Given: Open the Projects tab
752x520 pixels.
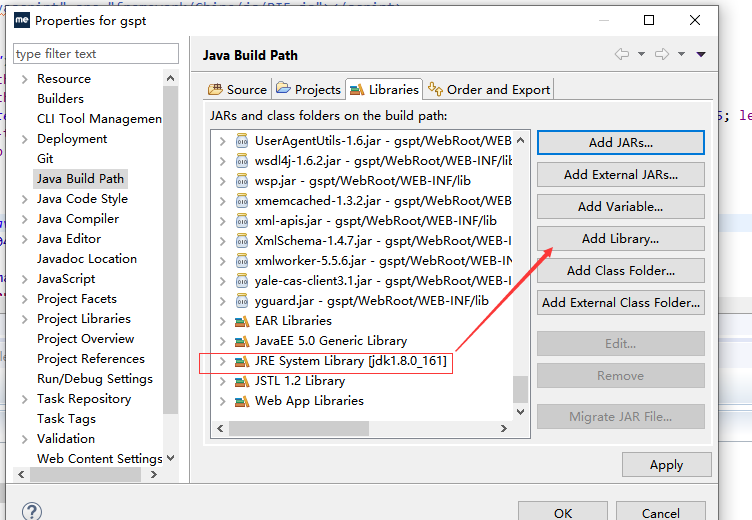Looking at the screenshot, I should pos(309,89).
